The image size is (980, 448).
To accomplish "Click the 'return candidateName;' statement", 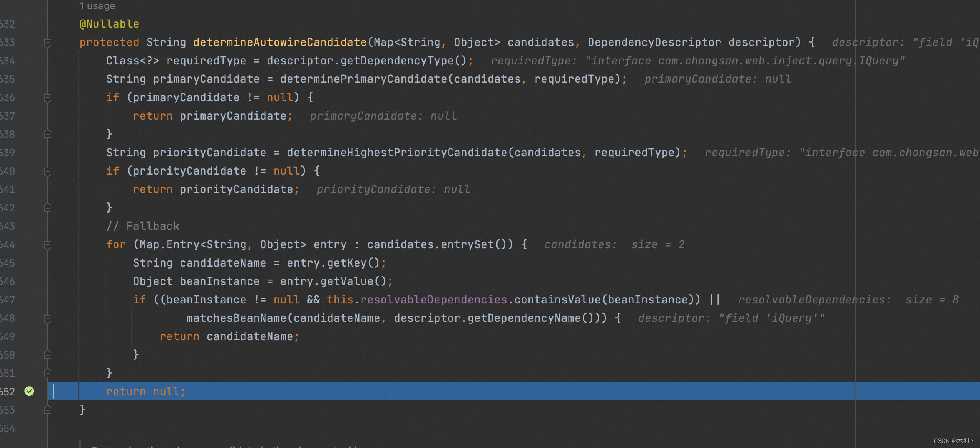I will coord(230,336).
